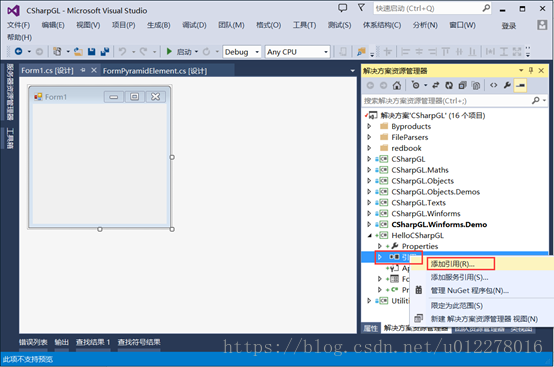Toggle pin on the Form1.cs tab
The width and height of the screenshot is (554, 367).
83,70
